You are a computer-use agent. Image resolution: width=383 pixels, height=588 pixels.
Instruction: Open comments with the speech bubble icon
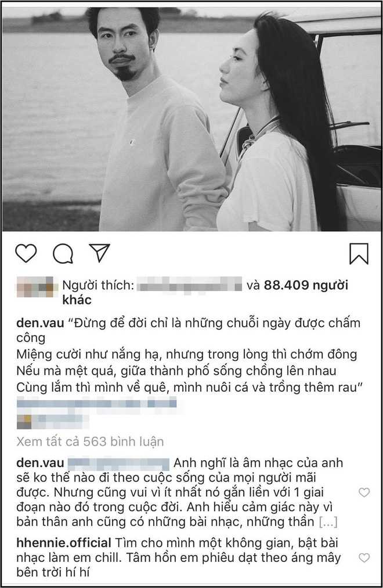[x=63, y=254]
